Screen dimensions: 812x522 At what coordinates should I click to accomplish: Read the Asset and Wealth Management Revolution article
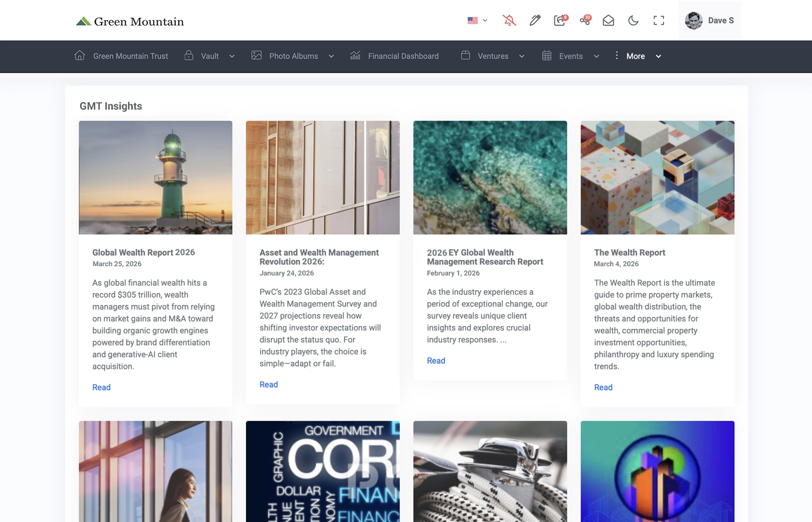click(269, 385)
